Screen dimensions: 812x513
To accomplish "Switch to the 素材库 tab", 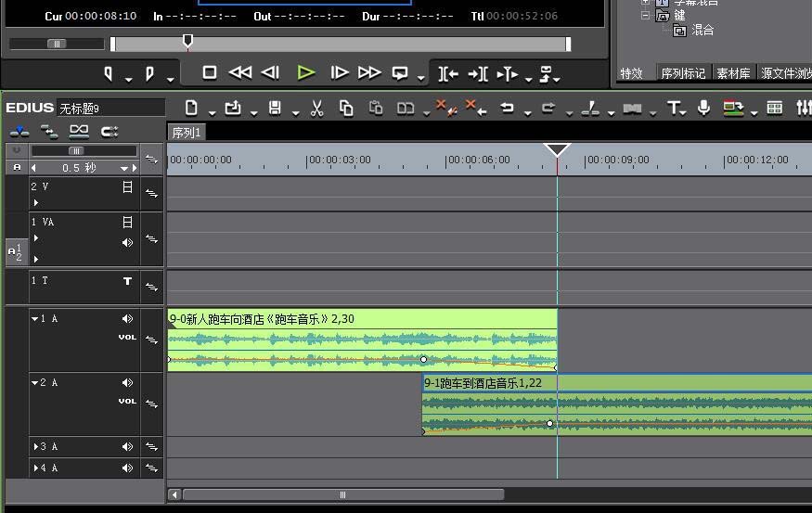I will pos(733,73).
